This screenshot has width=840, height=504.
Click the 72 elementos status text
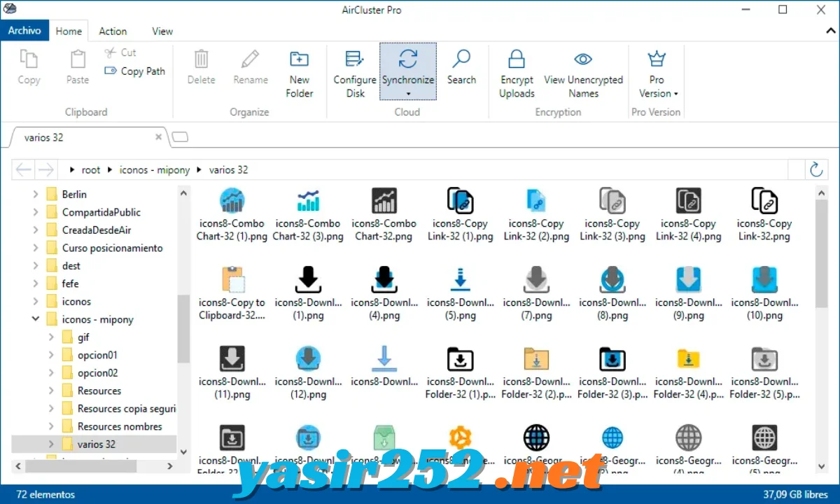(x=45, y=494)
